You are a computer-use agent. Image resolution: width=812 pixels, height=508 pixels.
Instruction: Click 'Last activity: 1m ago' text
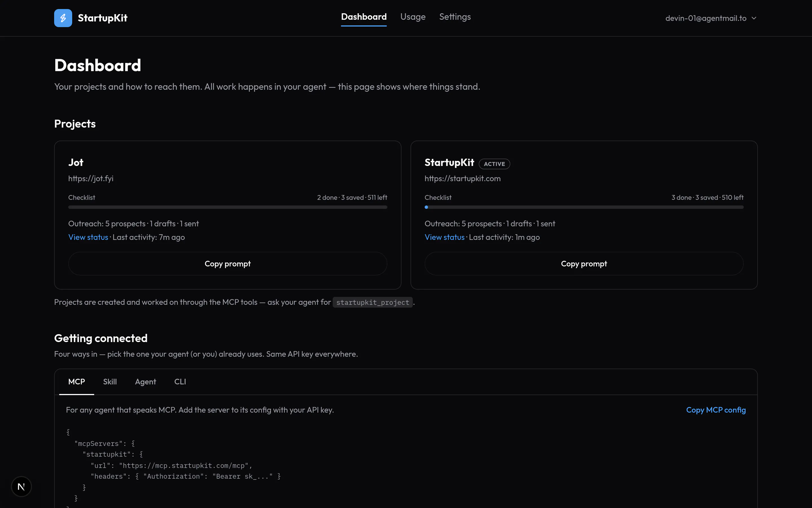[504, 237]
